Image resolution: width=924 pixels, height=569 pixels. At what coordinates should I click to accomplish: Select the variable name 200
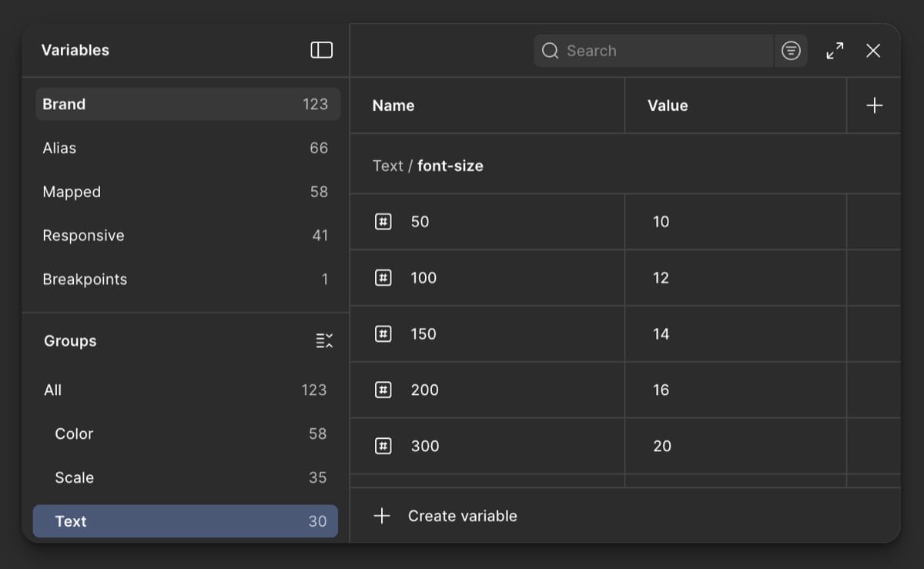click(425, 390)
